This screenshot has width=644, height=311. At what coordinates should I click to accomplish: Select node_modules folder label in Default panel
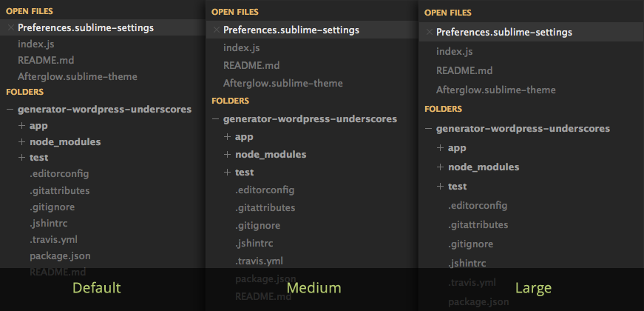coord(65,142)
